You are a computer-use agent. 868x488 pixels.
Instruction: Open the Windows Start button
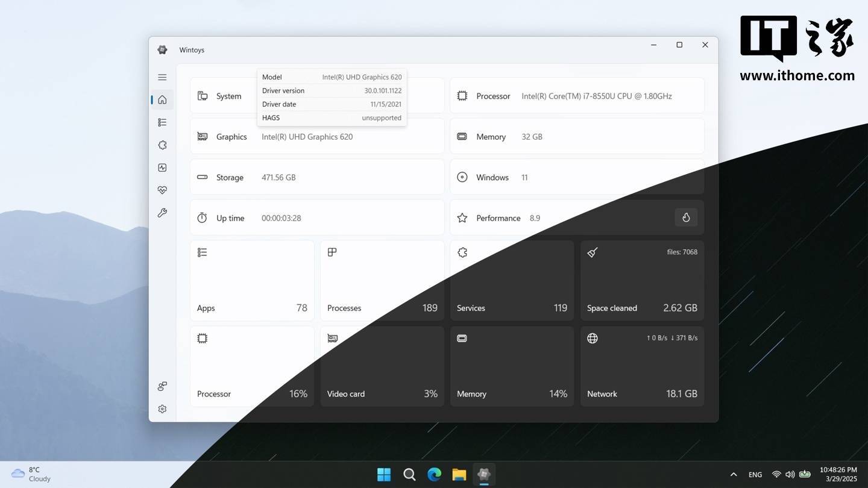(384, 475)
